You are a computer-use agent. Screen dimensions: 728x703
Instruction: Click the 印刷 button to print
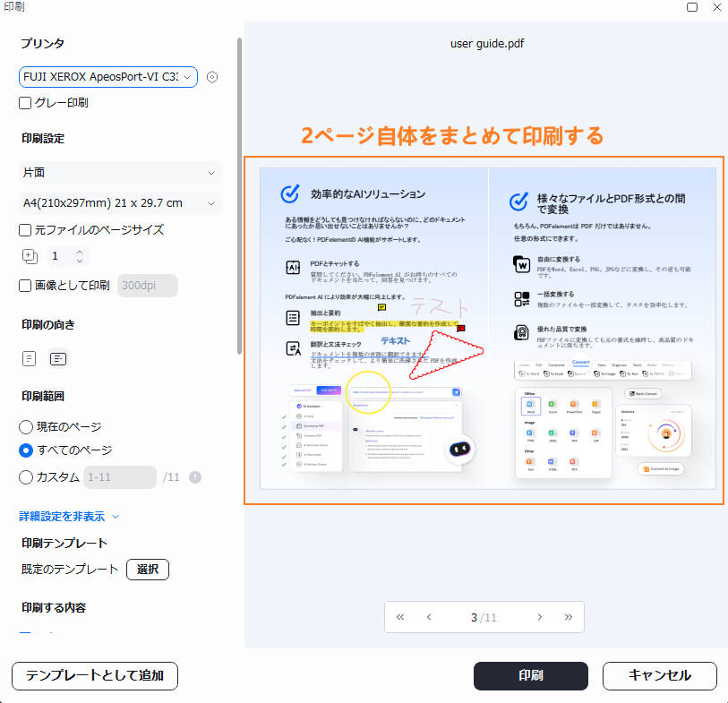(x=530, y=676)
